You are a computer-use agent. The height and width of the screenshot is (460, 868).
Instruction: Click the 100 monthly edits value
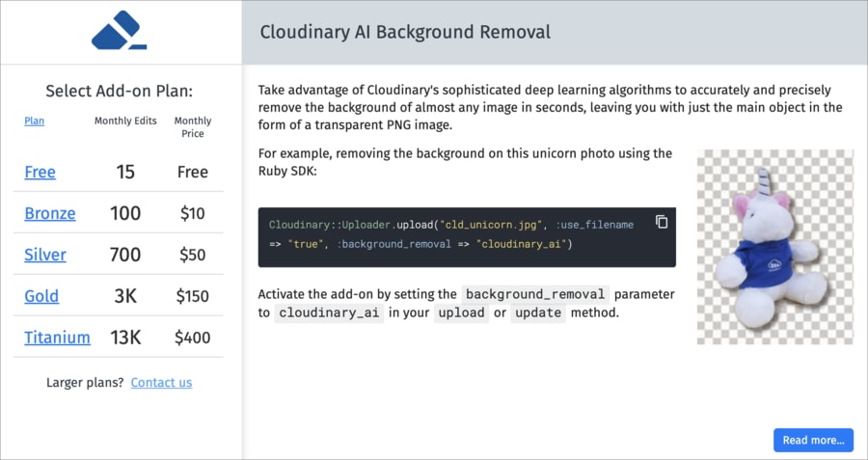(125, 214)
